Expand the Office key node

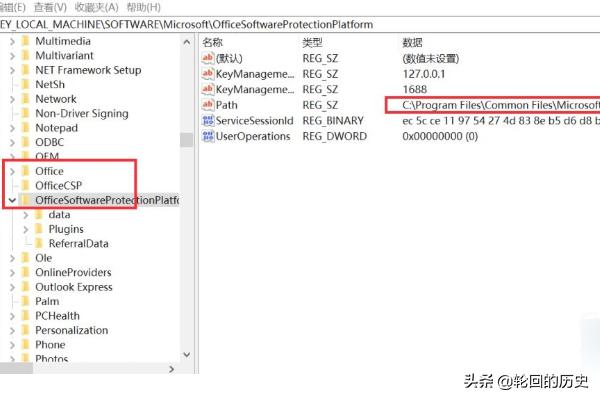point(10,172)
